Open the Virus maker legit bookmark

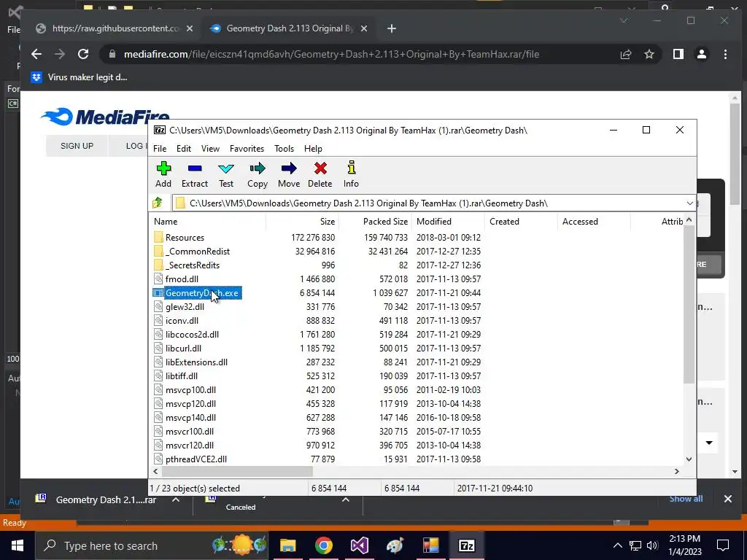tap(79, 77)
